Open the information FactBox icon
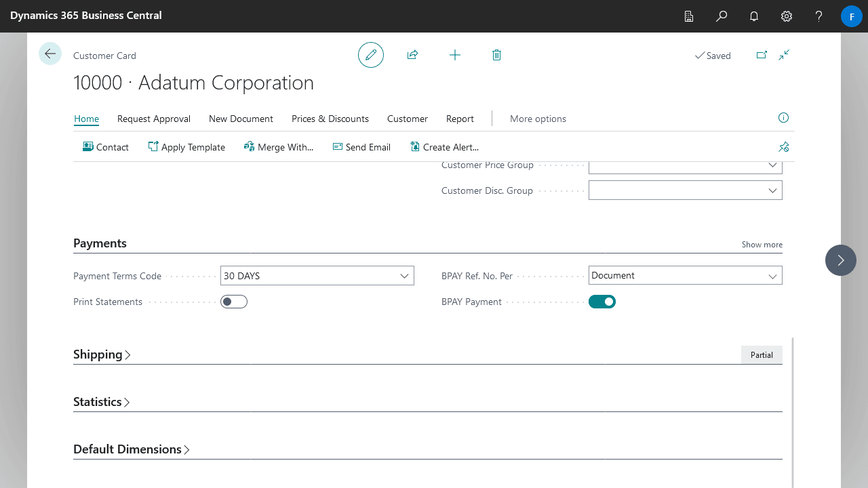The height and width of the screenshot is (488, 868). [783, 118]
